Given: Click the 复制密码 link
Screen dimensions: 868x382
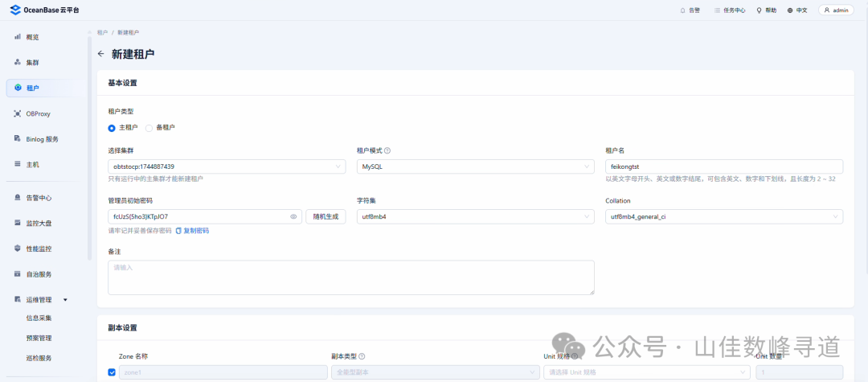Looking at the screenshot, I should click(196, 230).
